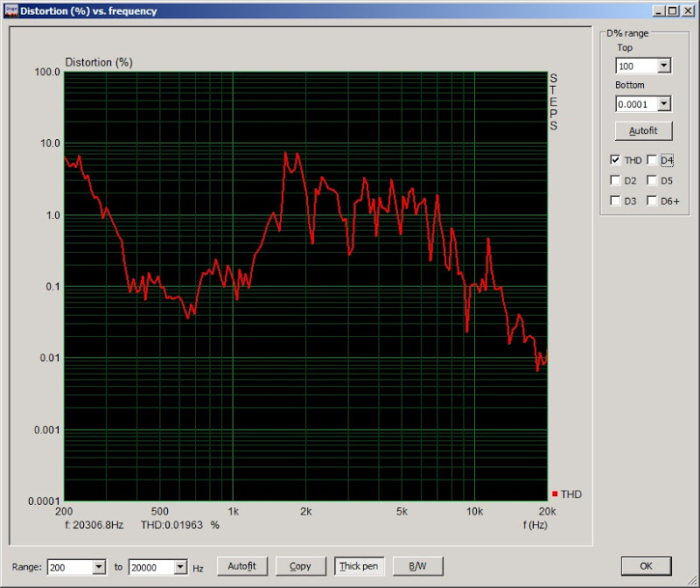The height and width of the screenshot is (588, 700).
Task: Switch graph to B/W mode
Action: tap(418, 566)
